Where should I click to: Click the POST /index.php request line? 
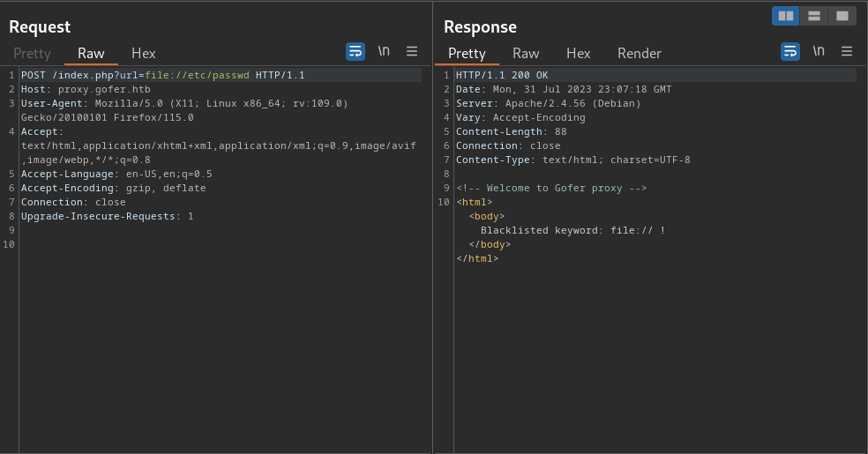click(162, 75)
